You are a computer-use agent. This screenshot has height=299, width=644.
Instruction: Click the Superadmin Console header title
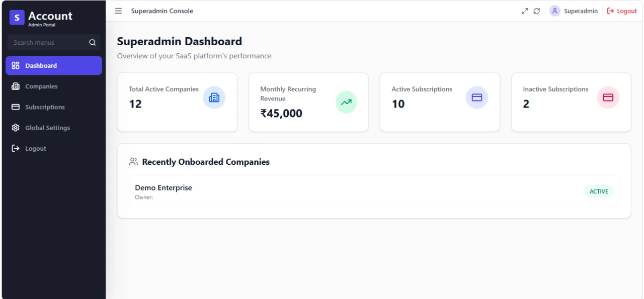[162, 11]
